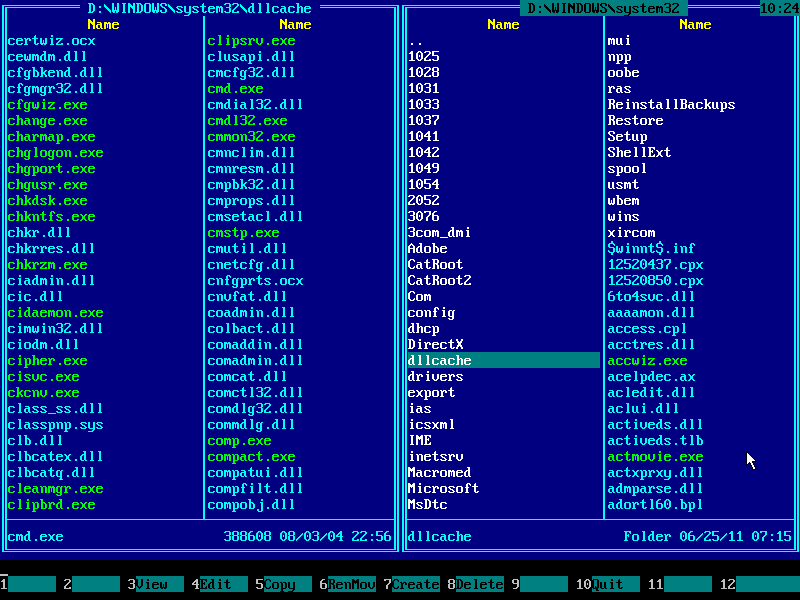Select the wbem folder
This screenshot has height=600, width=800.
(x=623, y=201)
